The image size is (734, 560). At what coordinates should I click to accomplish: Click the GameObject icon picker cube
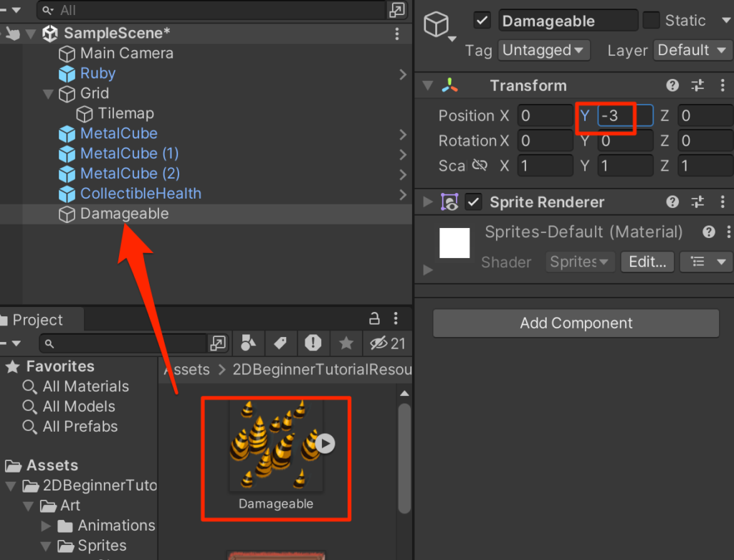tap(437, 24)
